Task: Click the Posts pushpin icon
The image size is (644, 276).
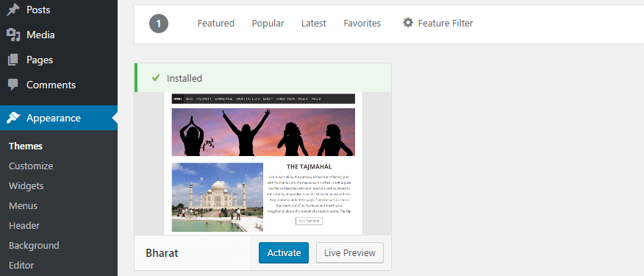Action: [x=13, y=10]
